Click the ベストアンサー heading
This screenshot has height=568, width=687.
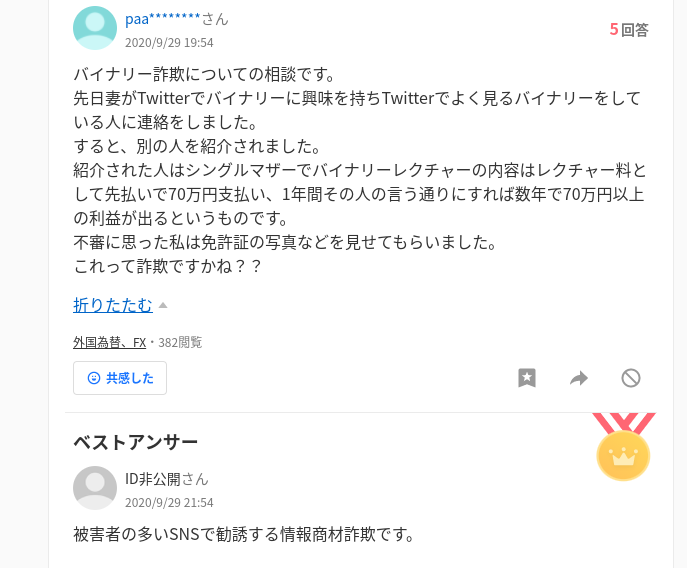pos(135,442)
